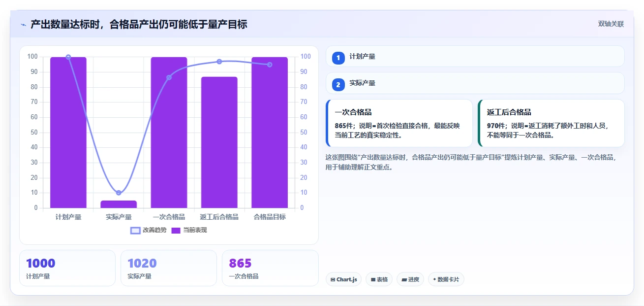The width and height of the screenshot is (644, 306).
Task: Click the trend line point above 返工后合格品
Action: coord(219,62)
